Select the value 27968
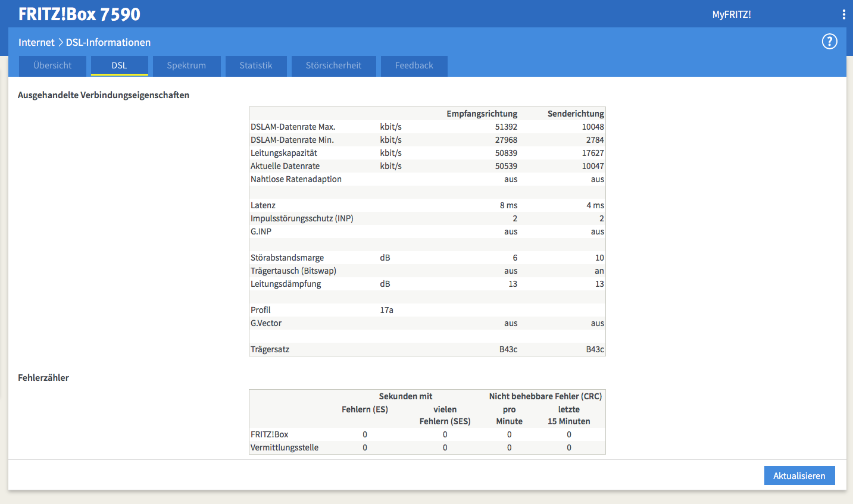853x504 pixels. [506, 140]
